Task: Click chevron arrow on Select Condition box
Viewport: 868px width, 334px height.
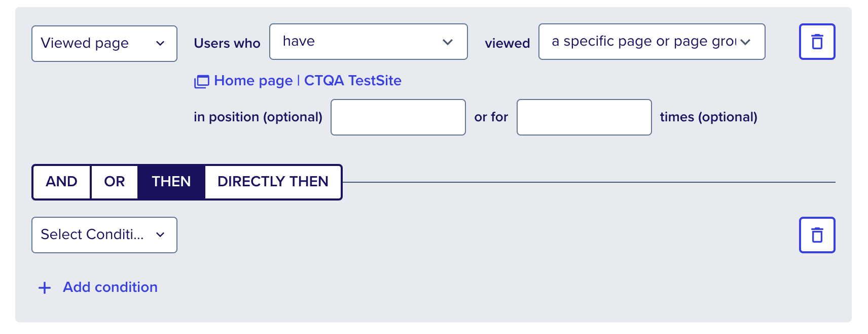Action: coord(160,235)
